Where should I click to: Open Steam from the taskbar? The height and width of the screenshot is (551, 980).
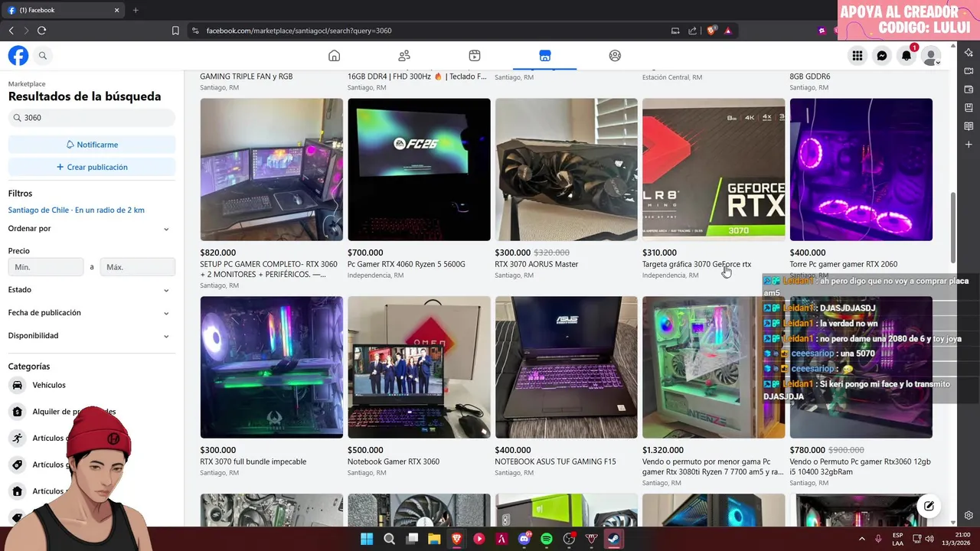click(x=614, y=539)
